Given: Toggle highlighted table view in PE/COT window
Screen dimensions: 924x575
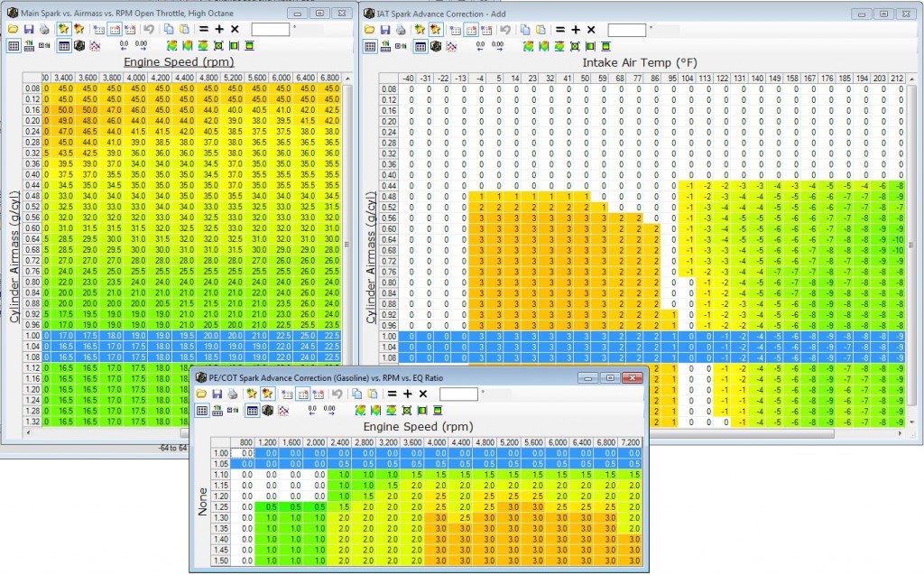Looking at the screenshot, I should (253, 410).
